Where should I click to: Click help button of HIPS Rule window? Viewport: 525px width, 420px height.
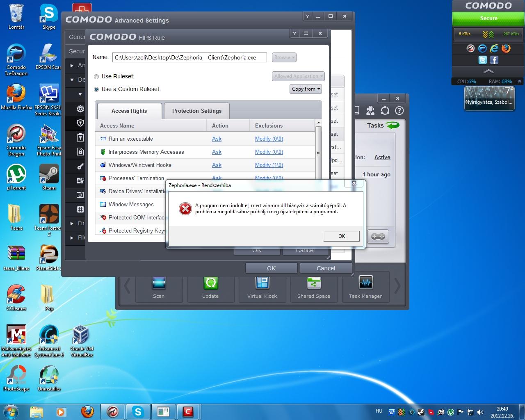(x=294, y=34)
